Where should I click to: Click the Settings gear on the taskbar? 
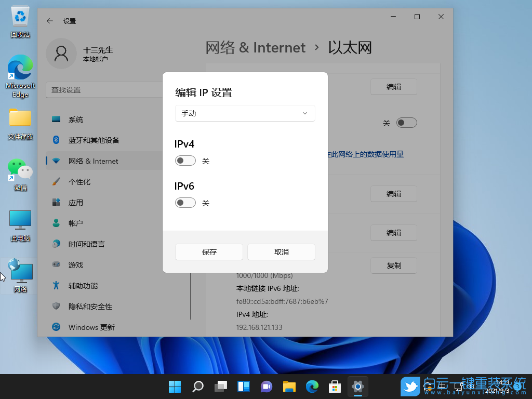point(357,387)
